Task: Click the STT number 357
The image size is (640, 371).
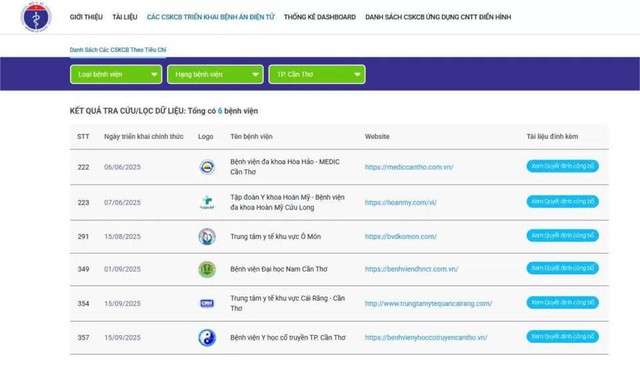Action: point(83,338)
